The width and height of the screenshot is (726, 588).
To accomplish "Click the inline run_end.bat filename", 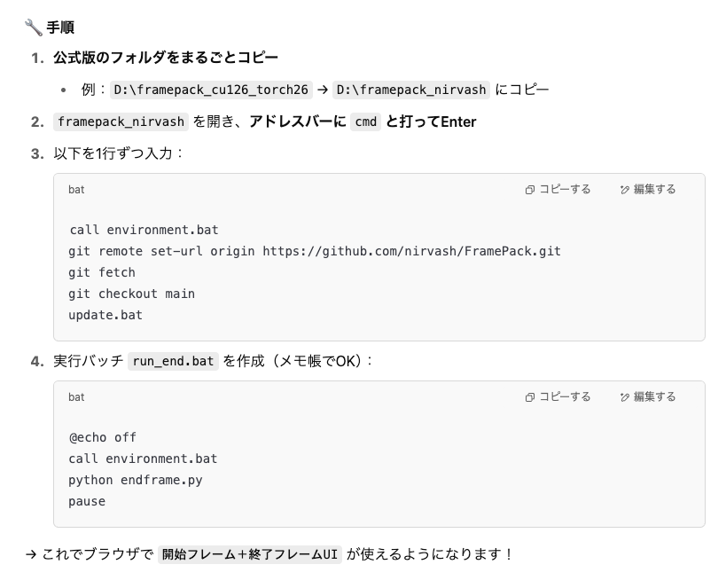I will [173, 361].
